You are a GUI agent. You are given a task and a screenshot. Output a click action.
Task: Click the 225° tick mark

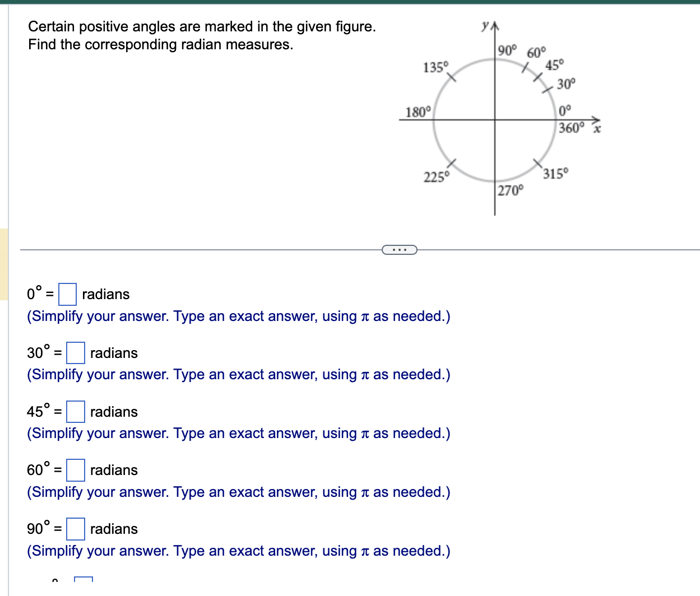[453, 164]
